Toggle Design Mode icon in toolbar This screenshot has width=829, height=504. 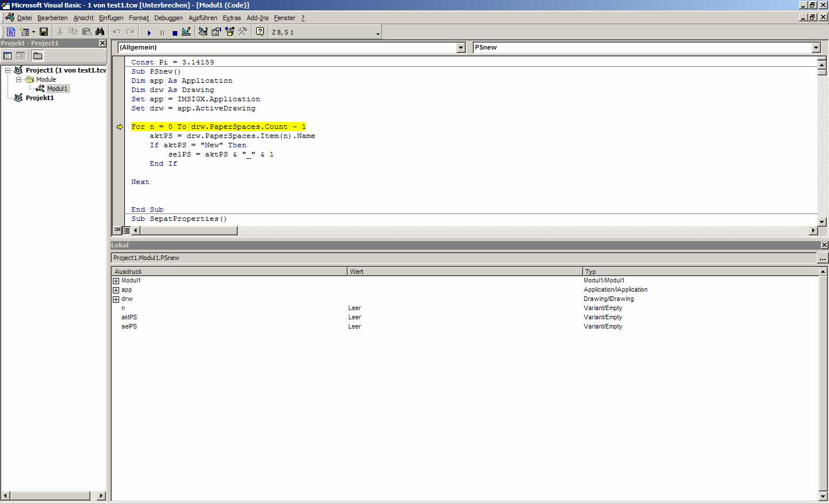[187, 32]
